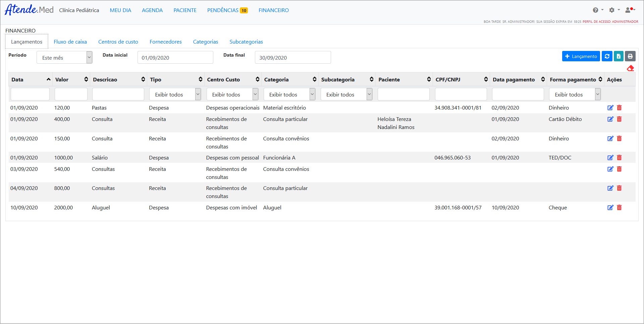Image resolution: width=644 pixels, height=324 pixels.
Task: Open the Período 'Este mês' dropdown
Action: tap(64, 57)
